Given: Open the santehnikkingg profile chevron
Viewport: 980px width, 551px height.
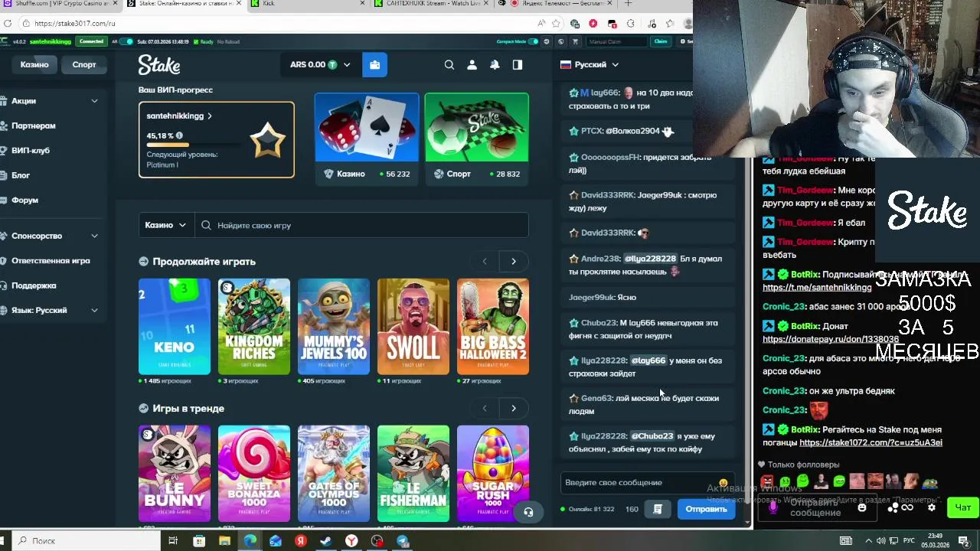Looking at the screenshot, I should (210, 116).
